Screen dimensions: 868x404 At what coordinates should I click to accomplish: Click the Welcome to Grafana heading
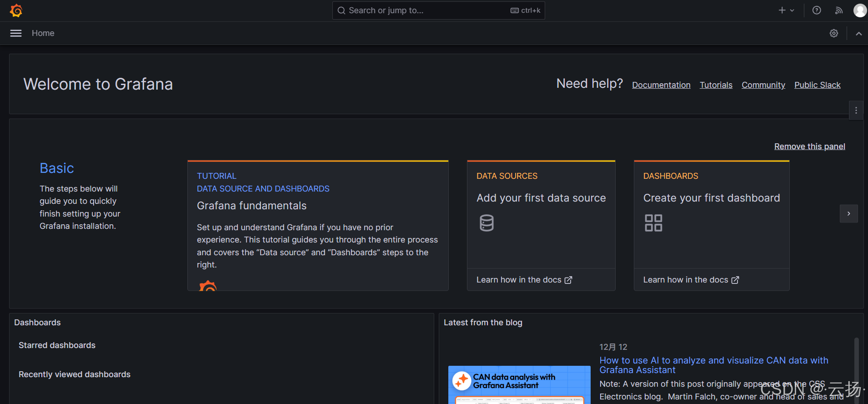pyautogui.click(x=98, y=84)
